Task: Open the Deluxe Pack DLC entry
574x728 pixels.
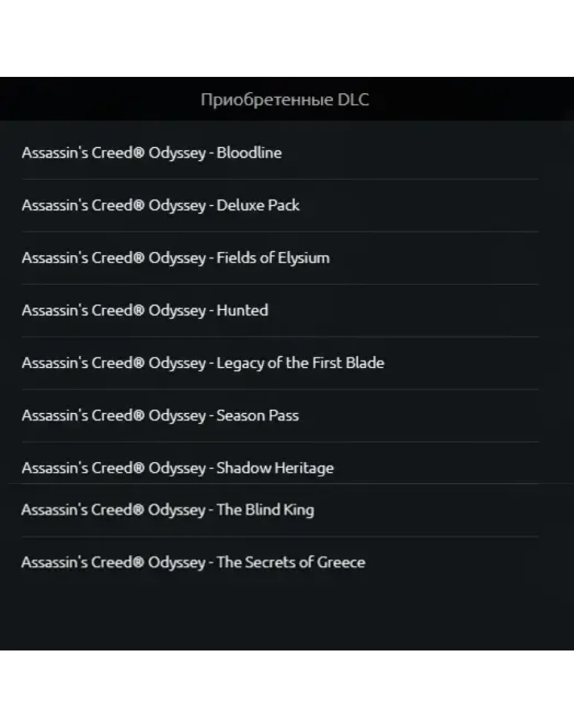Action: tap(160, 205)
